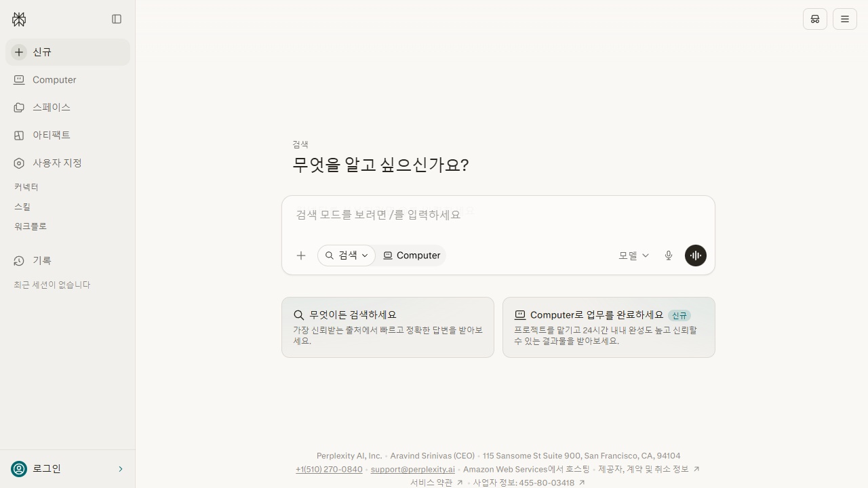Click the 신규 badge on Computer card

(679, 316)
